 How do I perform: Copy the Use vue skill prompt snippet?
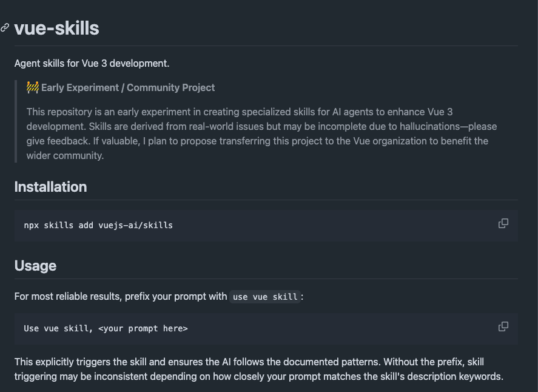(503, 326)
